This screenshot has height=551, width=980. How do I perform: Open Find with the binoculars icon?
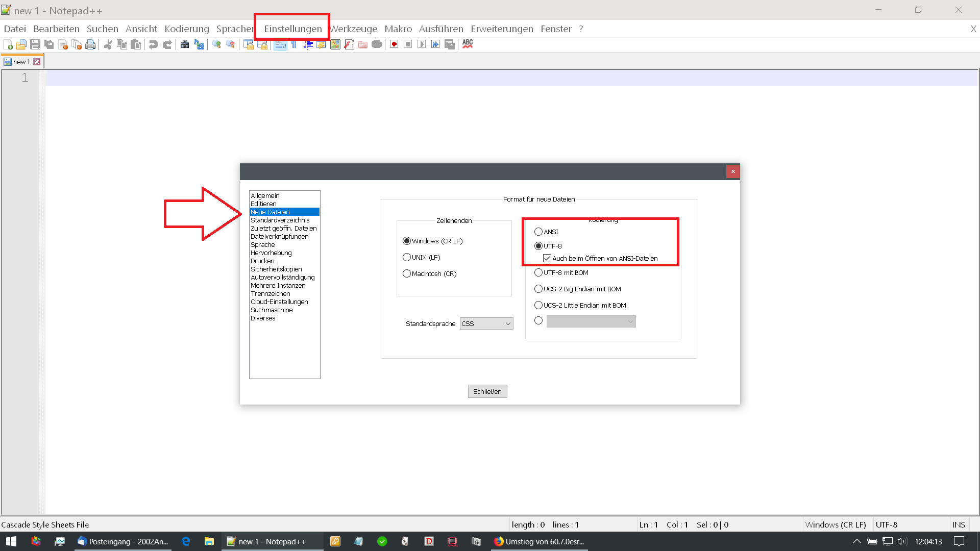click(185, 44)
